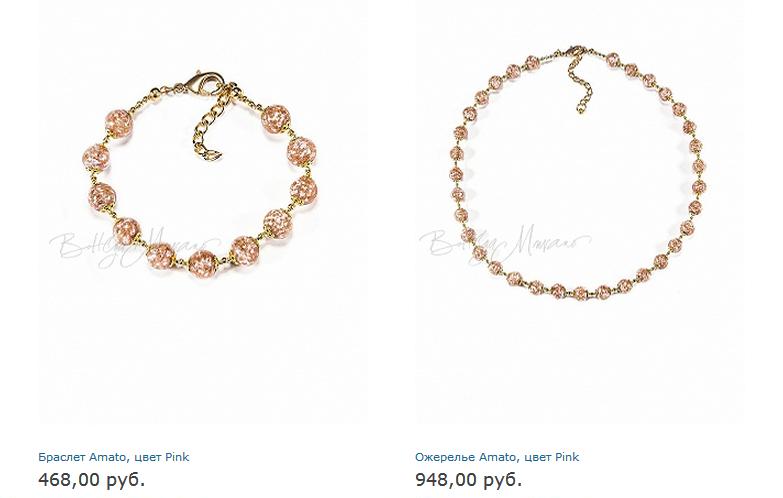Click the necklace's hanging extender chain

579,85
